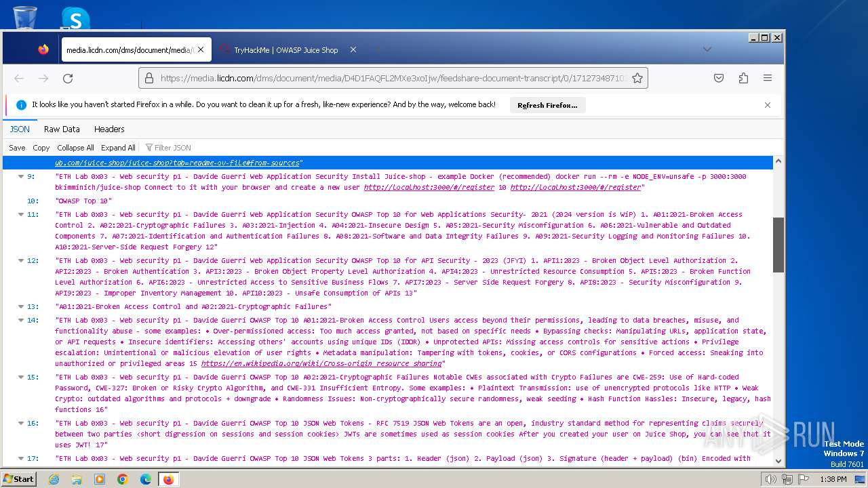Viewport: 868px width, 488px height.
Task: Collapse JSON entry 13
Action: click(21, 306)
